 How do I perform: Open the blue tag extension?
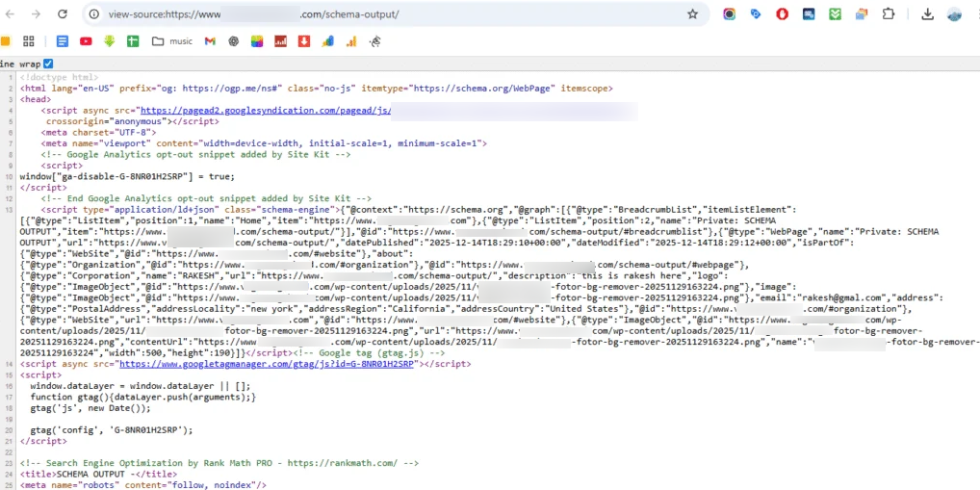pyautogui.click(x=756, y=13)
